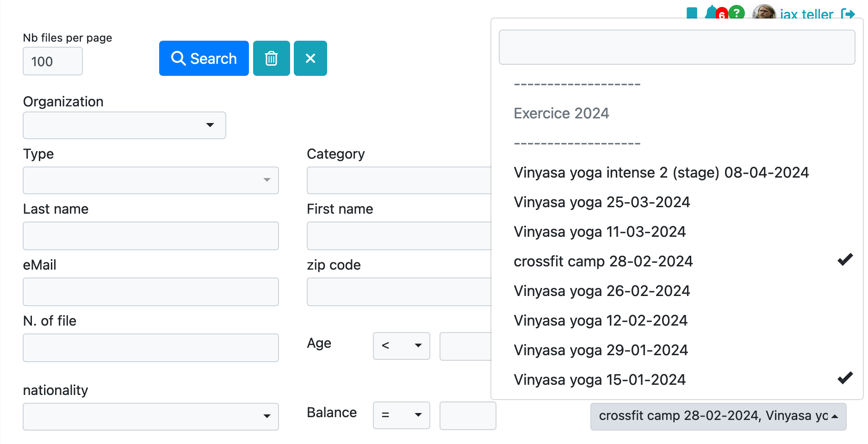Click the trash can delete button

point(271,58)
